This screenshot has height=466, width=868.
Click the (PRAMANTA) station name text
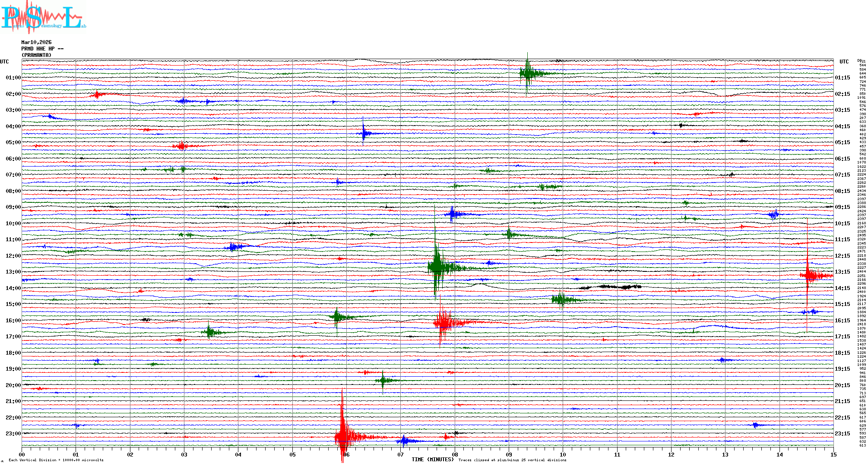pyautogui.click(x=36, y=55)
